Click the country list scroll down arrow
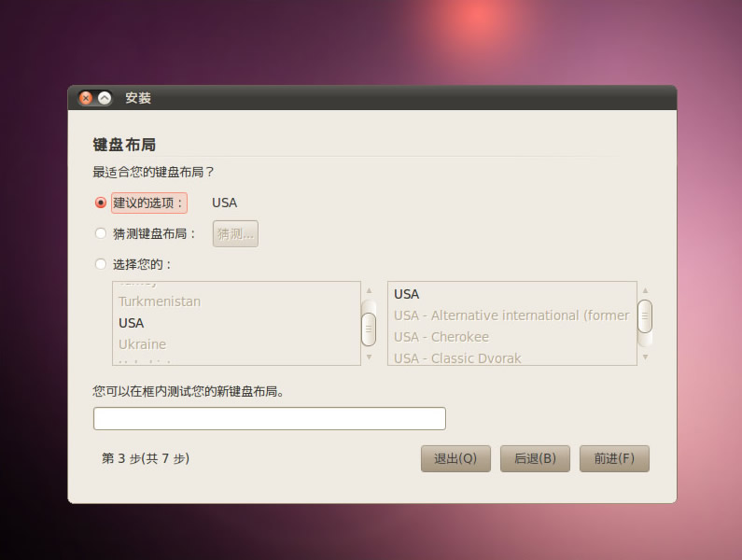The width and height of the screenshot is (742, 560). coord(369,357)
